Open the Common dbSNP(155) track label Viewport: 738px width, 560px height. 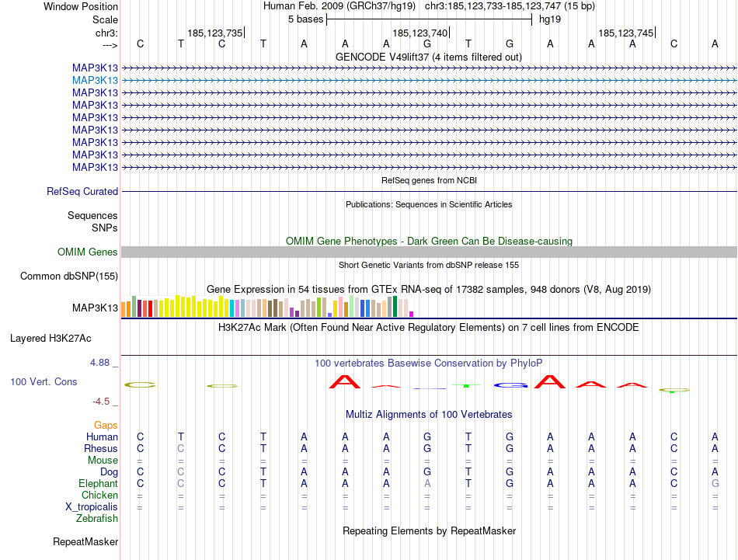point(68,277)
